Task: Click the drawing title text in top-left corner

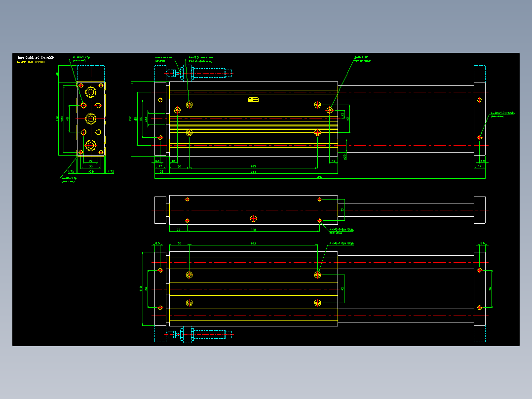Action: (36, 58)
